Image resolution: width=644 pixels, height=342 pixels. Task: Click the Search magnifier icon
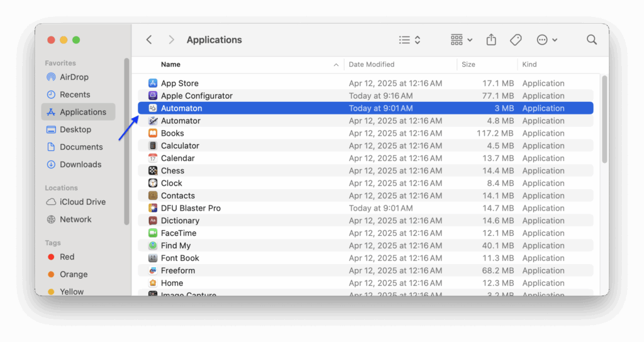tap(591, 40)
